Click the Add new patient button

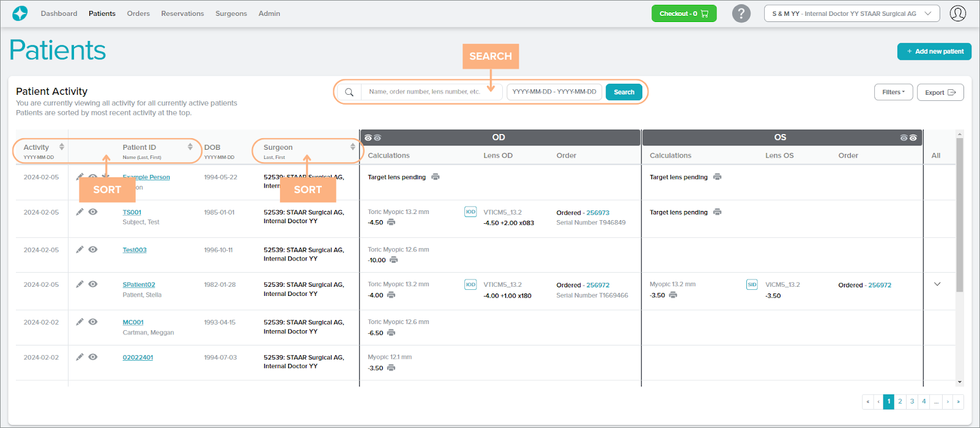point(934,51)
